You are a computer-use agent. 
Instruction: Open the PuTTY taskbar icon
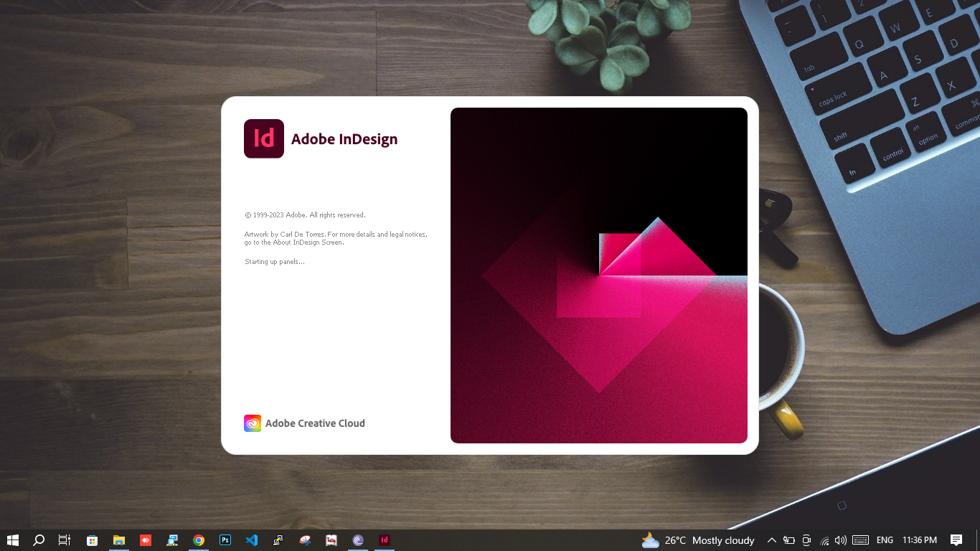tap(278, 540)
